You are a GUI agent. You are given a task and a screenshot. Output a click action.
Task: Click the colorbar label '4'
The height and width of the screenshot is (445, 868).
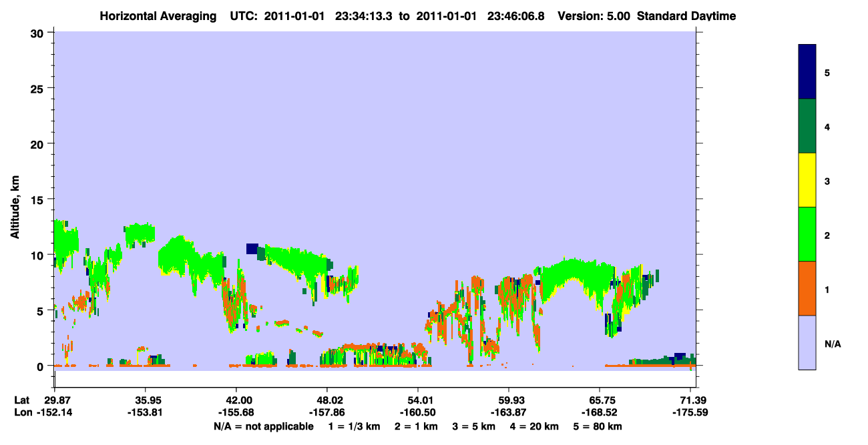point(827,126)
